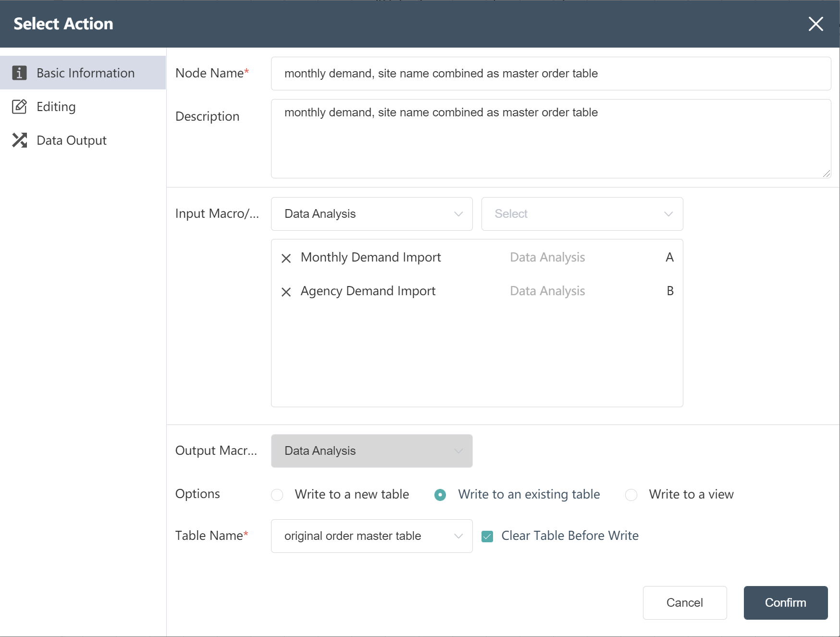Click the Confirm button
The width and height of the screenshot is (840, 637).
click(786, 603)
